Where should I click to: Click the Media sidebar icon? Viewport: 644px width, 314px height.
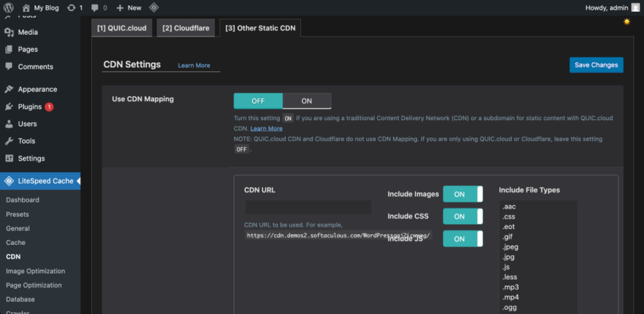point(9,32)
